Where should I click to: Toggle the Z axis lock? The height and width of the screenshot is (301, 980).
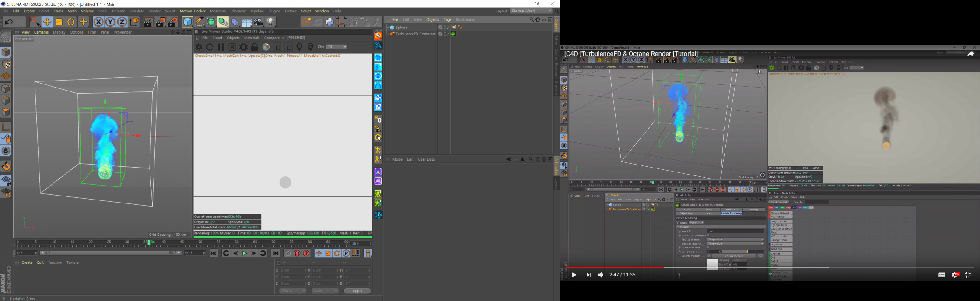[x=122, y=22]
